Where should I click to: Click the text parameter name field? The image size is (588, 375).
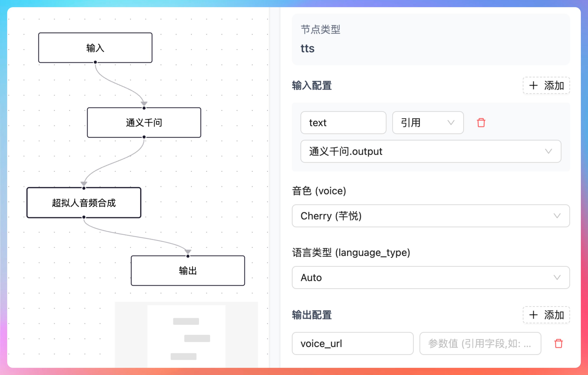point(343,123)
